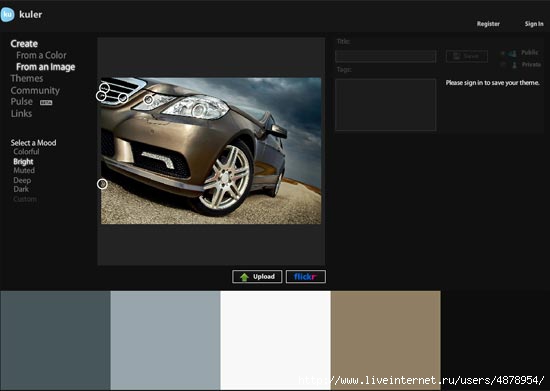Open the Sign In link
The width and height of the screenshot is (550, 391).
[534, 24]
